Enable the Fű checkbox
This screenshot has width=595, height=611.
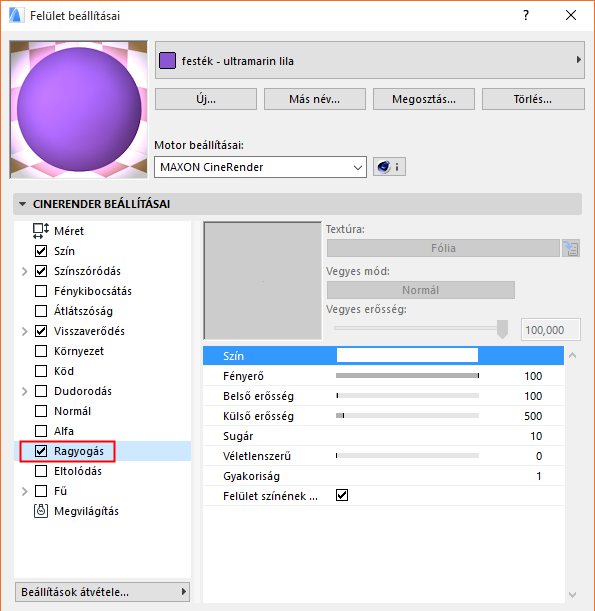click(41, 491)
